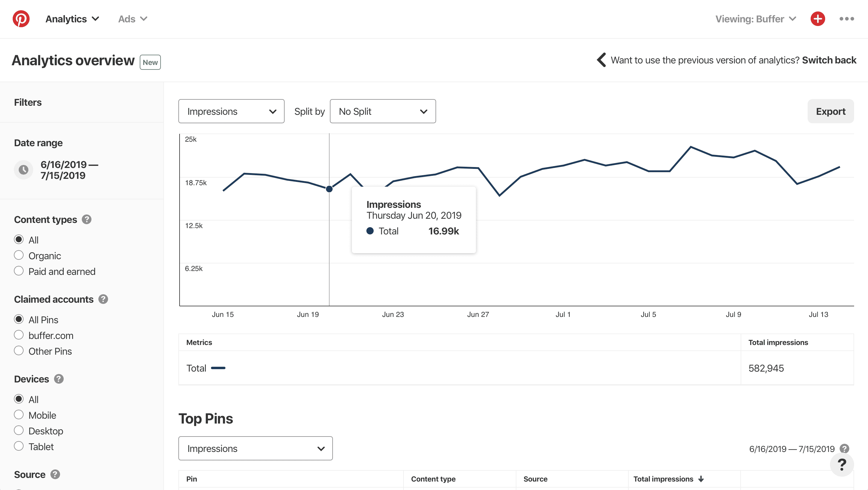The height and width of the screenshot is (490, 868).
Task: Open the Ads menu
Action: [132, 19]
